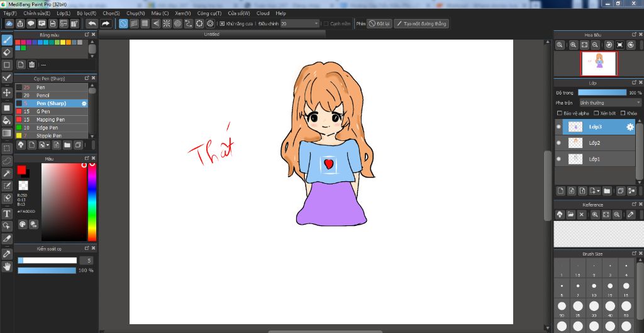Select the Edge Pen brush
Screen dimensions: 644x333
52,127
